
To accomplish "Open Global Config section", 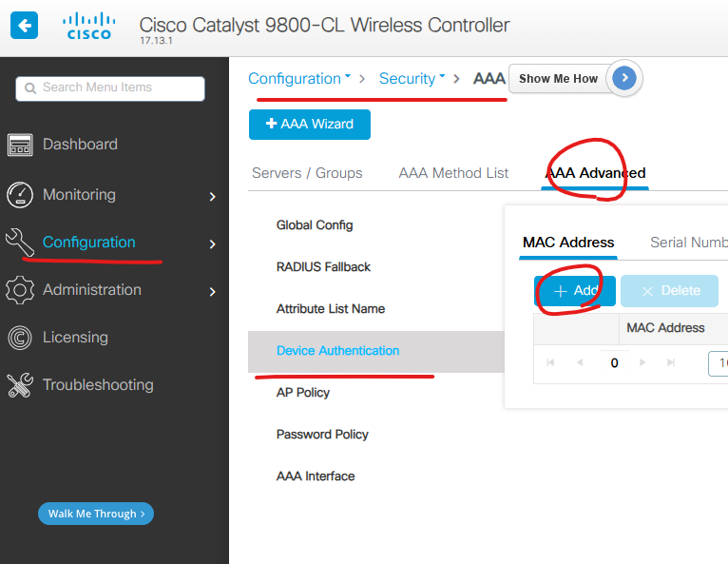I will [315, 225].
